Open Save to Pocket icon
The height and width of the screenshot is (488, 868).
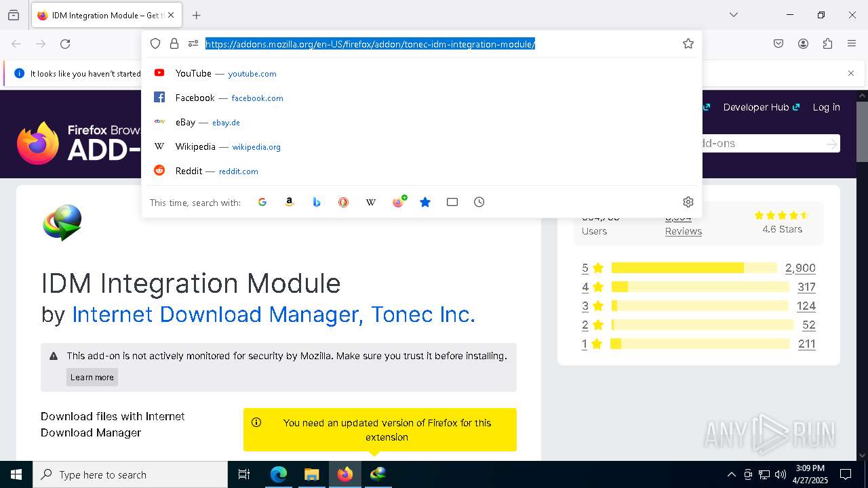pyautogui.click(x=778, y=43)
